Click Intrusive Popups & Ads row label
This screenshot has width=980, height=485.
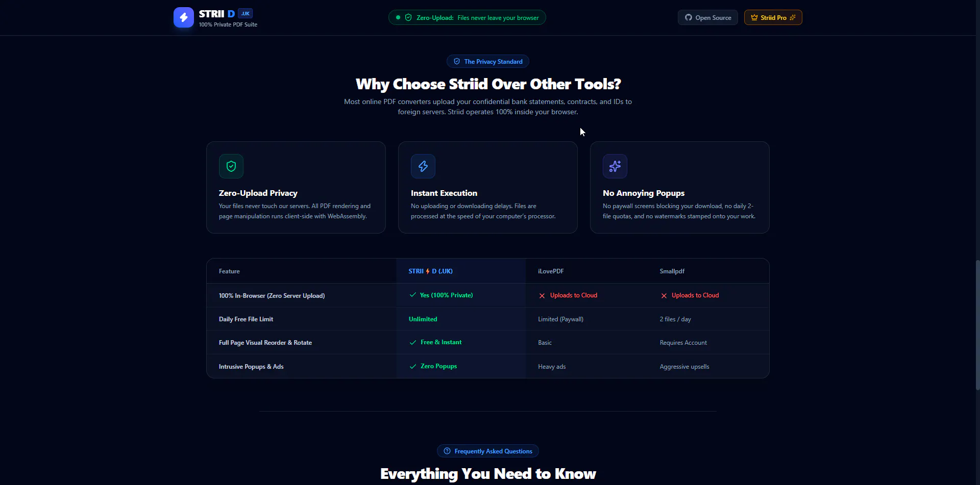pyautogui.click(x=251, y=367)
